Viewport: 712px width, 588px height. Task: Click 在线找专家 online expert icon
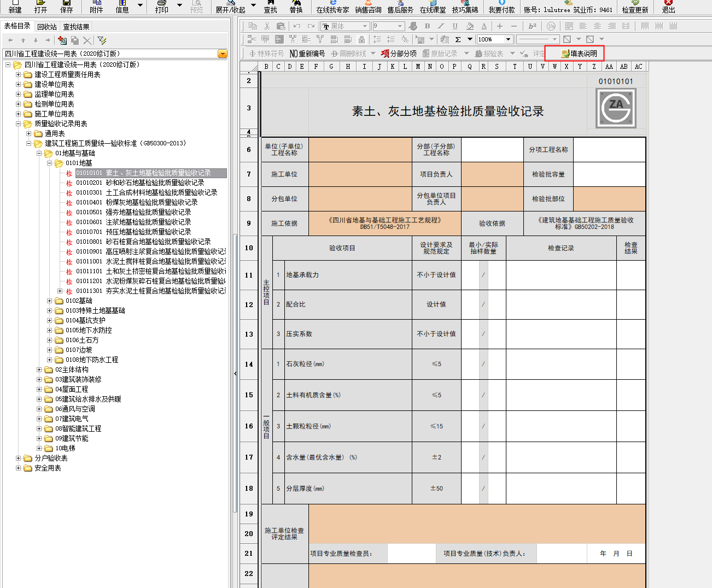click(x=332, y=6)
